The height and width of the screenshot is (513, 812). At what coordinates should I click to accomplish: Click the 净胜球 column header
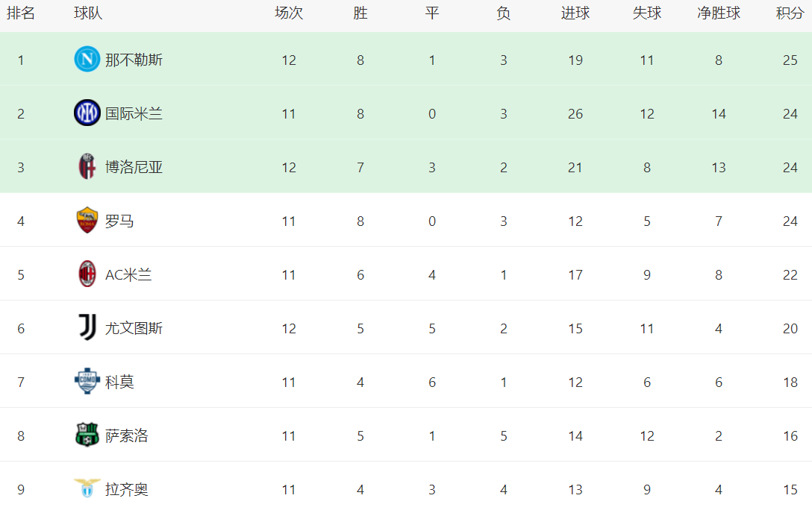point(718,13)
